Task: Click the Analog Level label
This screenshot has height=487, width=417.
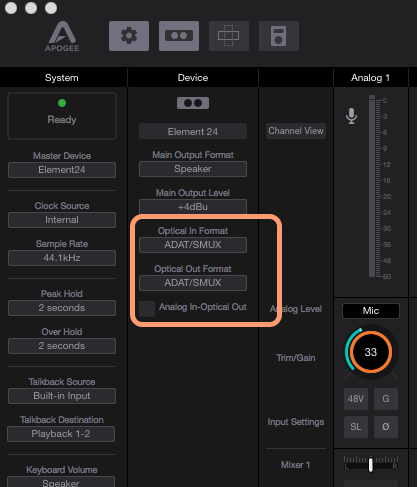Action: pyautogui.click(x=296, y=309)
